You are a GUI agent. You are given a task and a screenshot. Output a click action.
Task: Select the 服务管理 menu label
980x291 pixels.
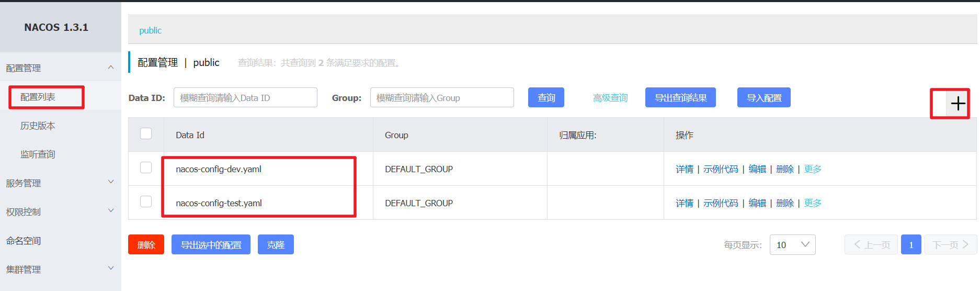tap(23, 183)
